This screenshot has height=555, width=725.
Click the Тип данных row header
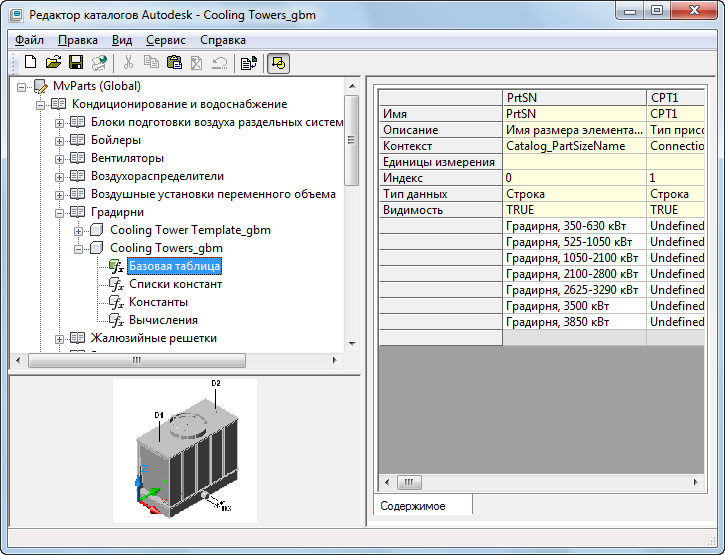tap(441, 194)
